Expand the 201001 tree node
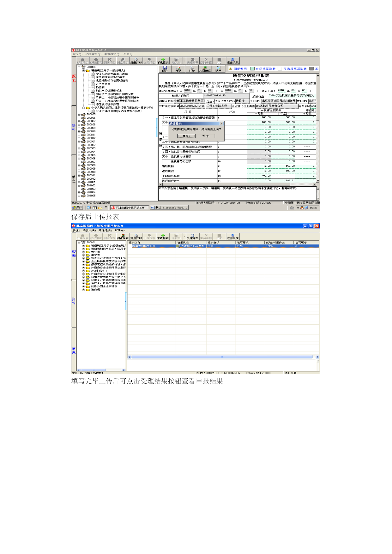The height and width of the screenshot is (554, 392). pos(79,182)
